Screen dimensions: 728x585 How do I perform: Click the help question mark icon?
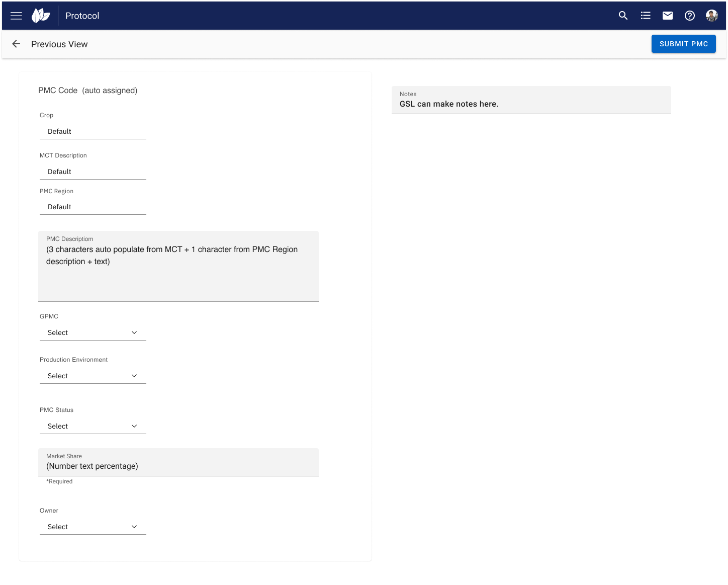click(690, 16)
